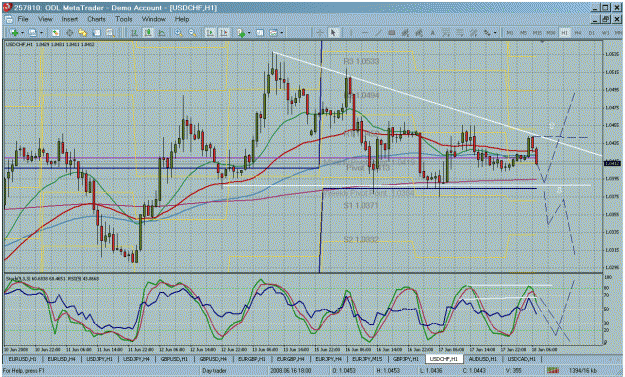
Task: Switch to the GBPUSD,H1 chart tab
Action: (174, 359)
